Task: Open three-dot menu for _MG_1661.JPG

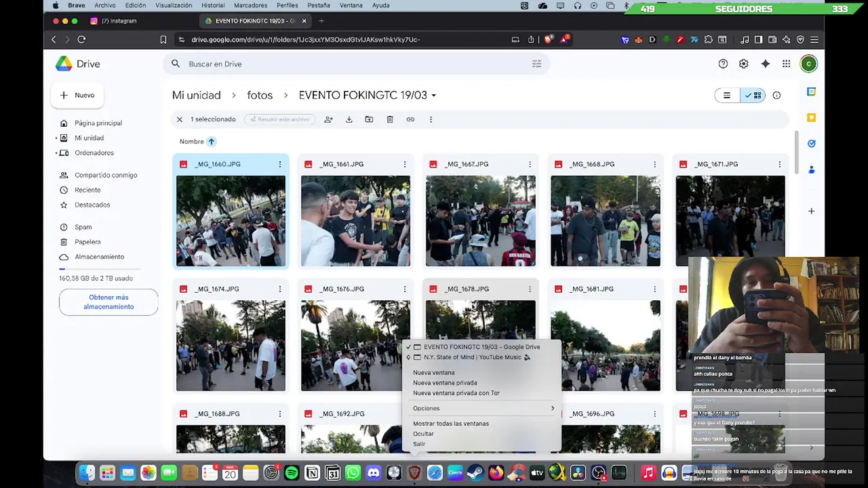Action: pyautogui.click(x=405, y=164)
